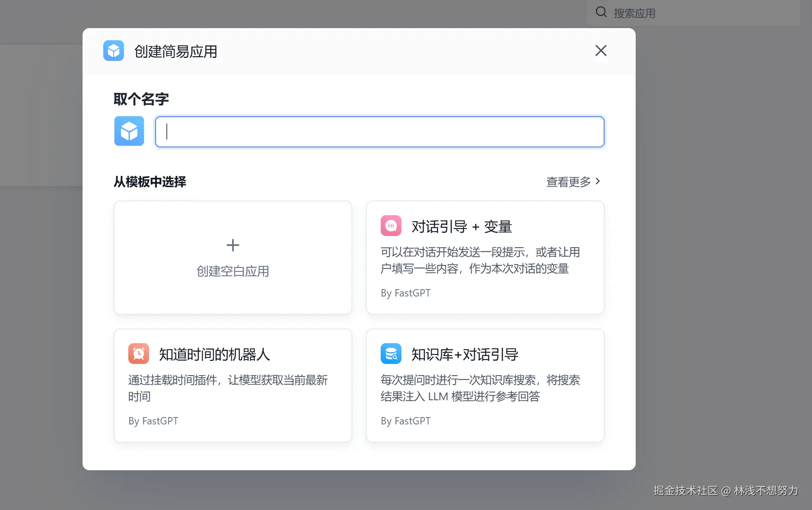The width and height of the screenshot is (812, 510).
Task: Select the 知道时间的机器人 template
Action: click(232, 385)
